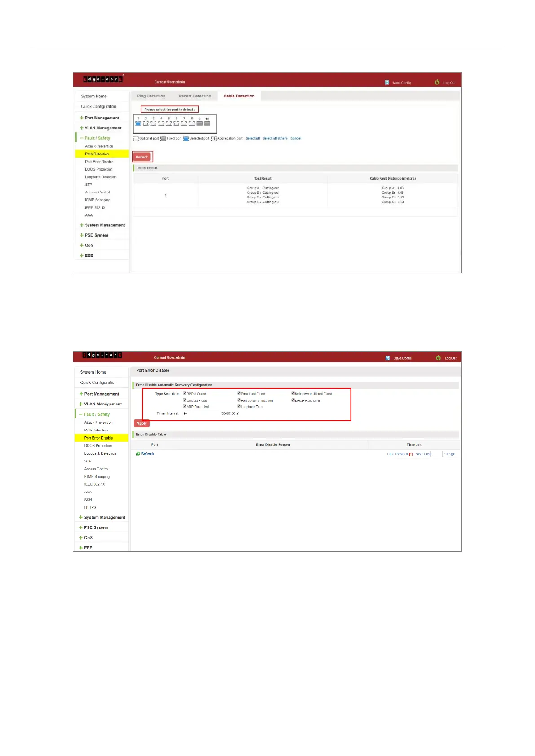Click gray fixed port 9 icon

(x=199, y=123)
